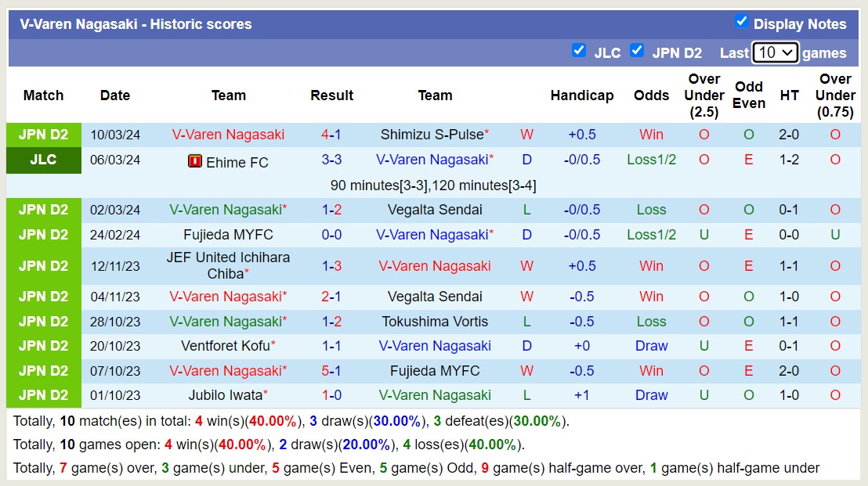Image resolution: width=868 pixels, height=486 pixels.
Task: Uncheck the JPN D2 filter checkbox
Action: click(636, 51)
